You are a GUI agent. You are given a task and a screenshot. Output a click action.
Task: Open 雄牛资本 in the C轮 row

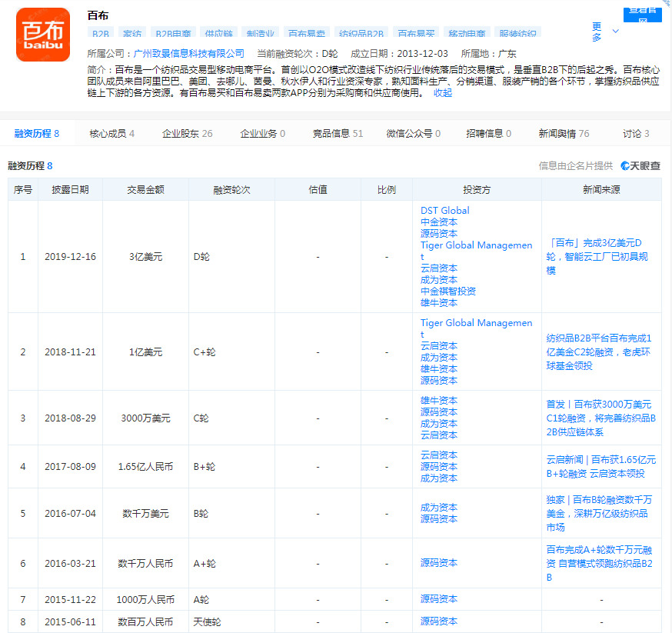coord(439,400)
